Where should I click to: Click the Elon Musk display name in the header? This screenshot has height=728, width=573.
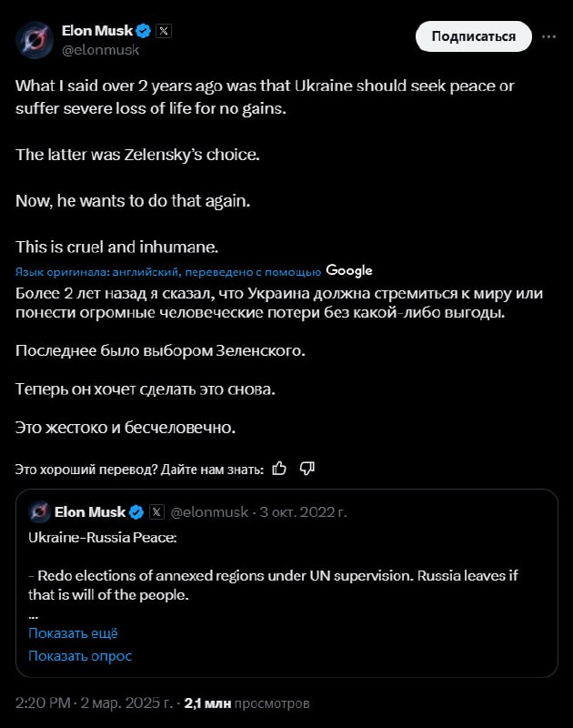click(x=97, y=30)
